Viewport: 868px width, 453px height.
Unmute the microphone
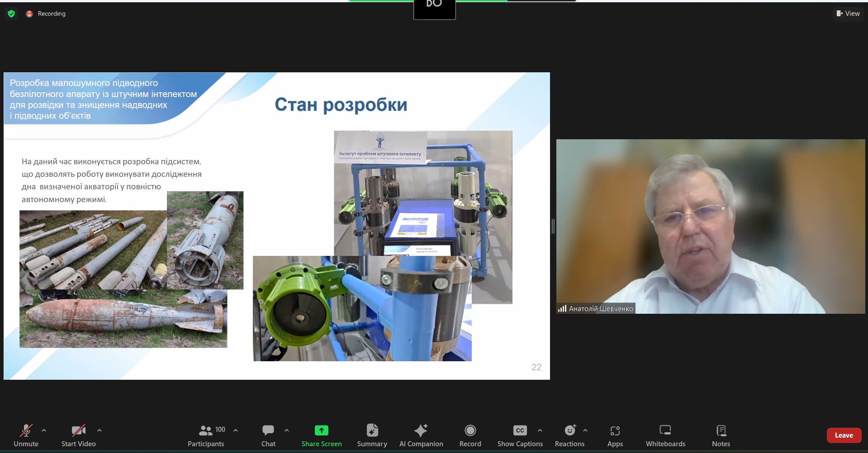click(26, 435)
